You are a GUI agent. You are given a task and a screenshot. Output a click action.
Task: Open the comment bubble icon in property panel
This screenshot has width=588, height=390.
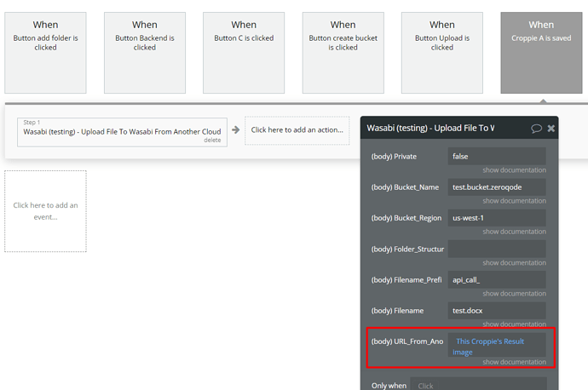536,129
